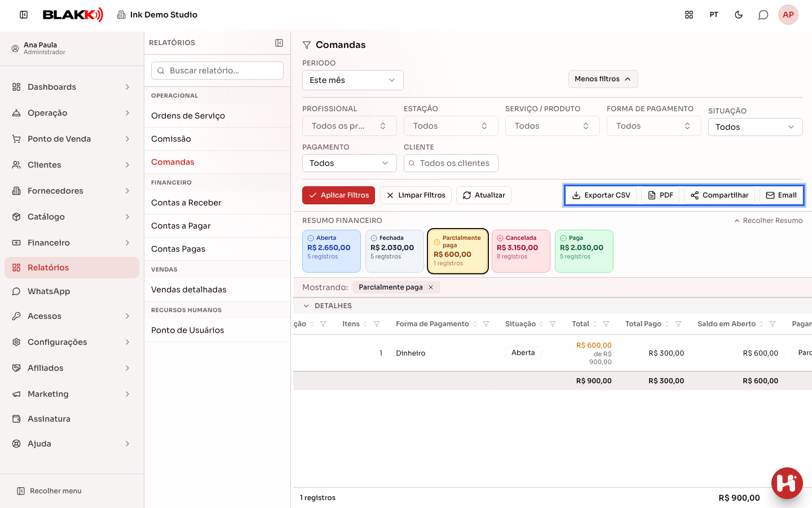Click Exportar CSV button
The image size is (812, 508).
[601, 195]
